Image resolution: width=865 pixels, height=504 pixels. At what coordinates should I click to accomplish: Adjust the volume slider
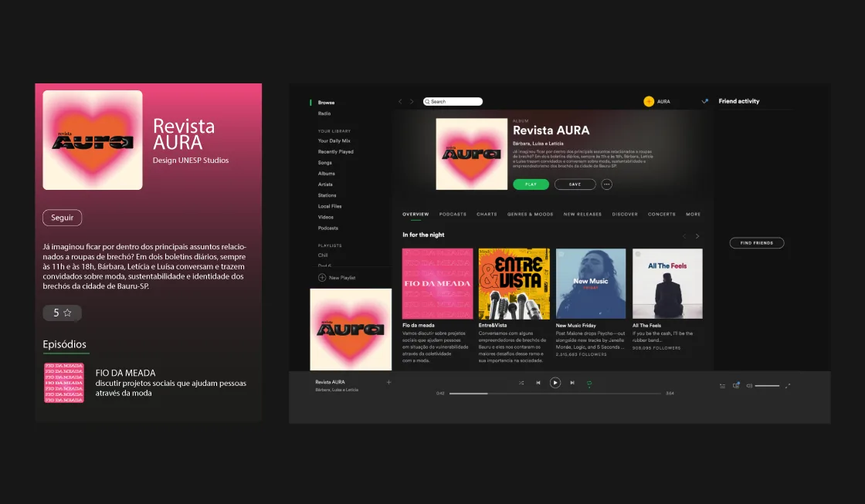[767, 386]
